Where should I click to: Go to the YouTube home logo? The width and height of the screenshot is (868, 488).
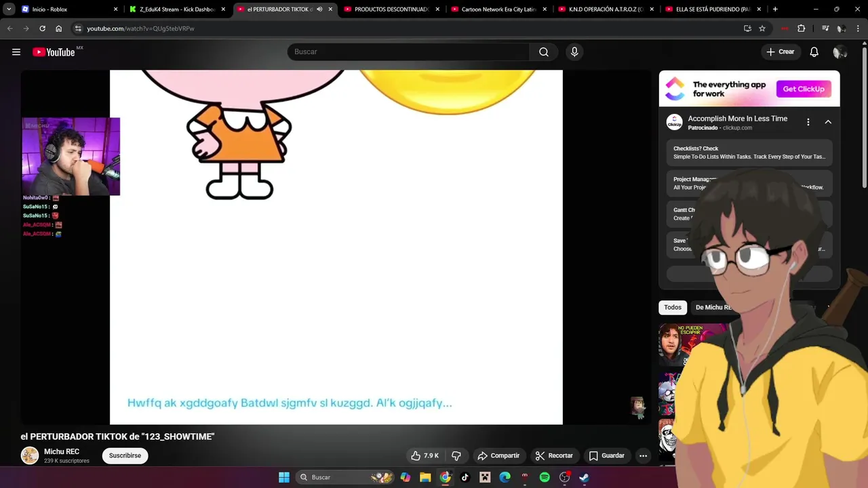pyautogui.click(x=54, y=52)
